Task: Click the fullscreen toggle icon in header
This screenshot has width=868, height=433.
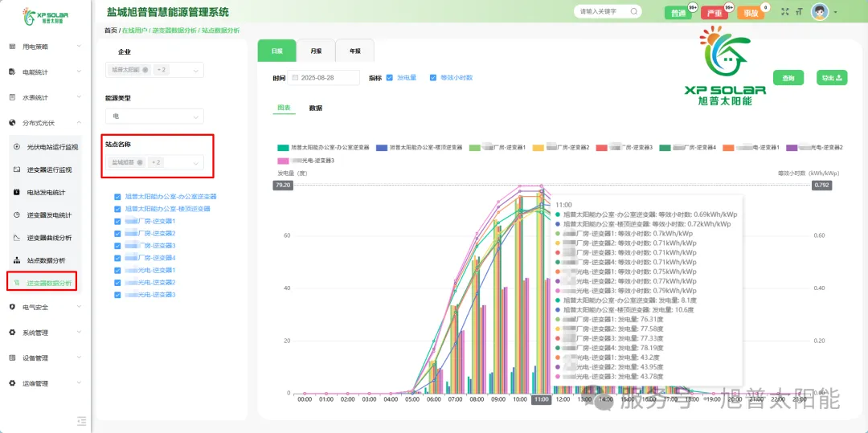Action: (785, 12)
